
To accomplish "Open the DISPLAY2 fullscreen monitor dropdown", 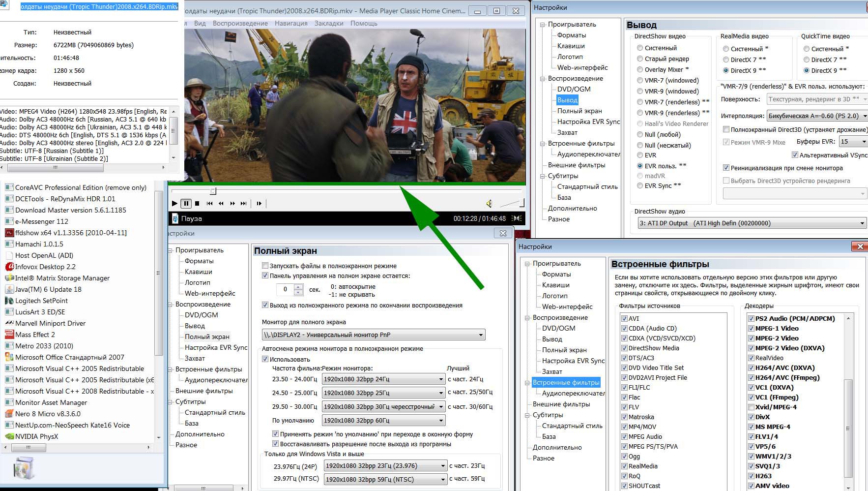I will 374,335.
